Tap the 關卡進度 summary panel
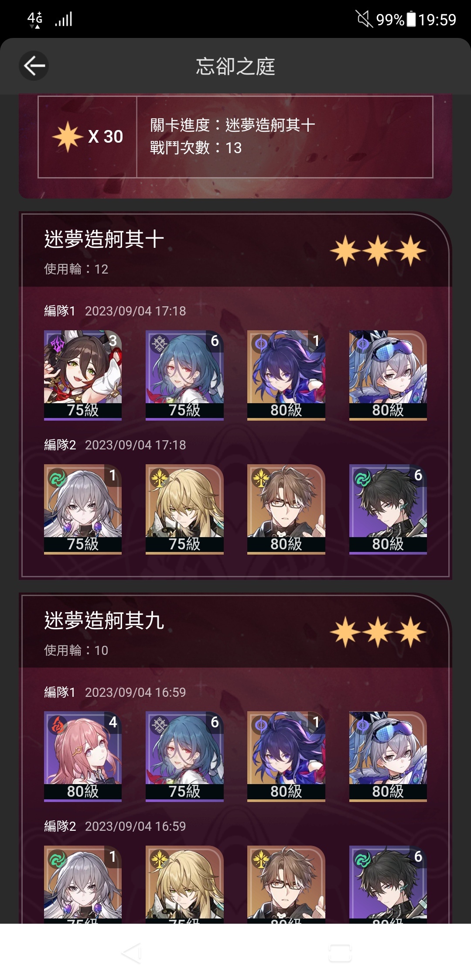 (x=235, y=137)
